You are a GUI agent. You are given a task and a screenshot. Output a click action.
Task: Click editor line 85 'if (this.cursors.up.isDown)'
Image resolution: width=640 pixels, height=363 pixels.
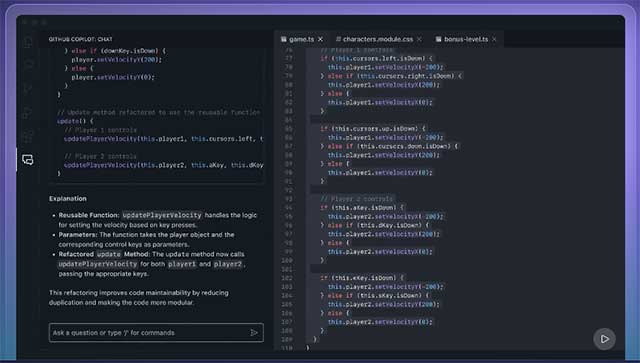(372, 129)
